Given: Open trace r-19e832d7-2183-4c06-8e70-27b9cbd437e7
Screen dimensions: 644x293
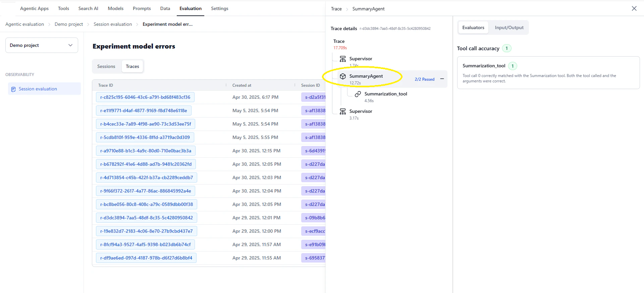Looking at the screenshot, I should (147, 231).
